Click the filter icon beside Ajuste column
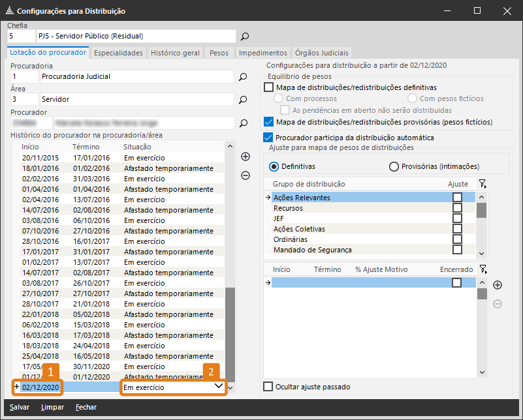 tap(482, 185)
